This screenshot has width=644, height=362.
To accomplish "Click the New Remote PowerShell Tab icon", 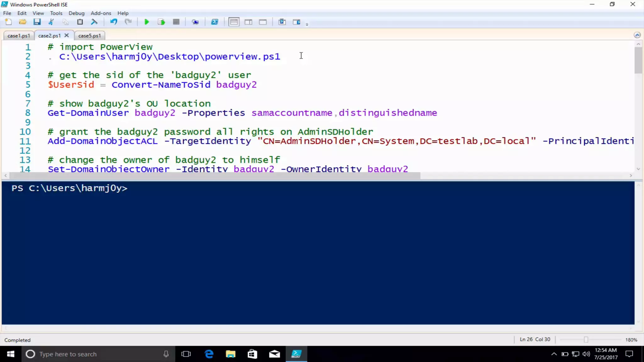I will pyautogui.click(x=195, y=22).
